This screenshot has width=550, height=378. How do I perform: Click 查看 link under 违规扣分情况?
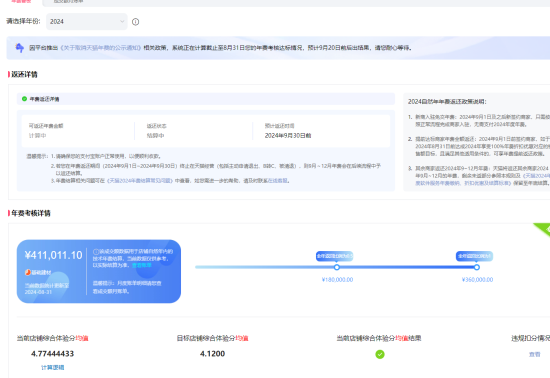pyautogui.click(x=535, y=355)
